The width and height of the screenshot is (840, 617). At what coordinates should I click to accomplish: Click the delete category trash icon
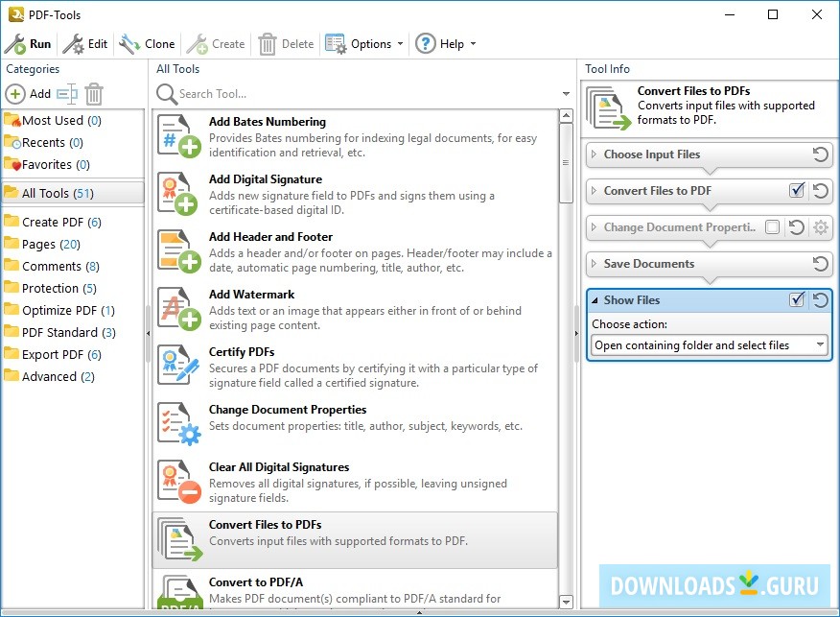94,94
